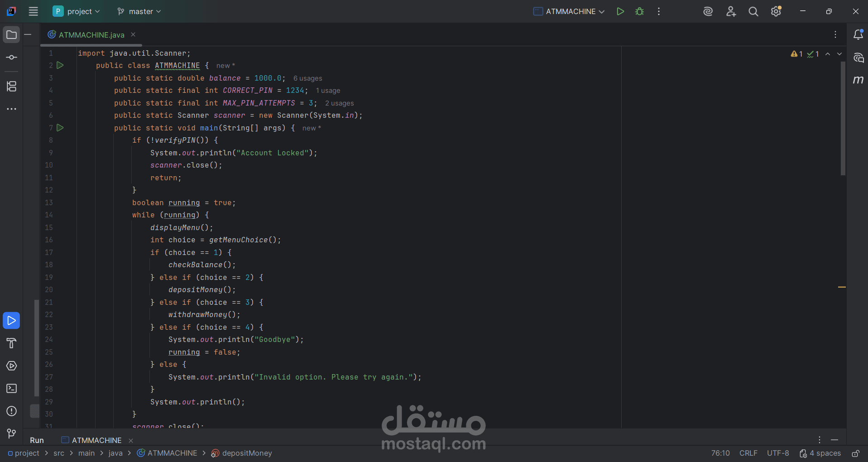Open the Run tool window icon
This screenshot has height=462, width=868.
click(x=11, y=321)
